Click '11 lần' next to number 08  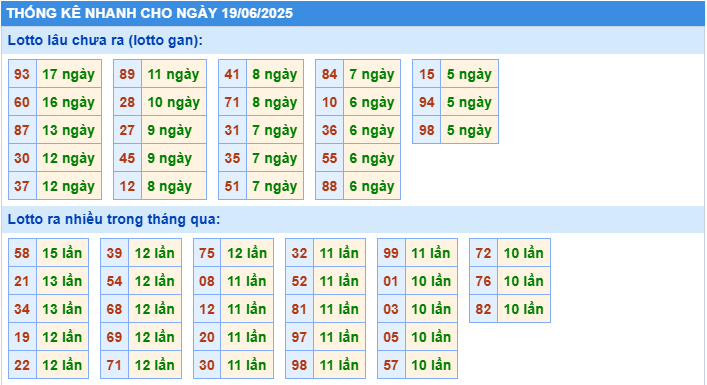point(247,281)
